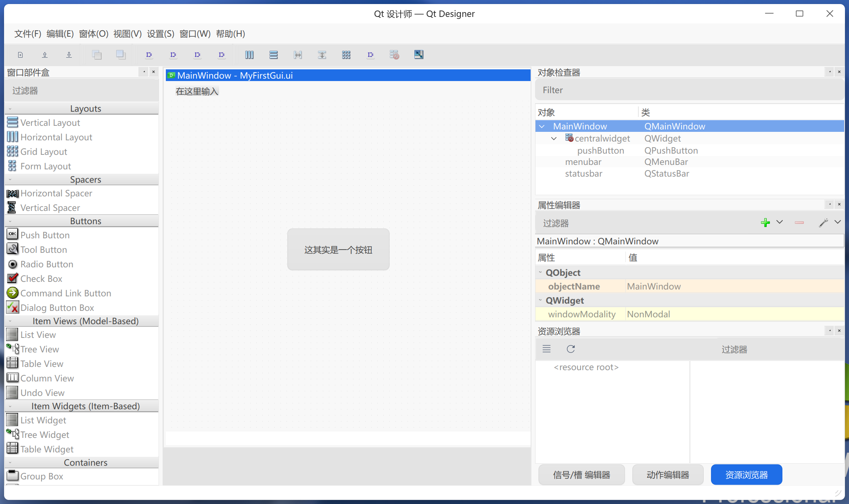This screenshot has width=849, height=504.
Task: Close the 对象检查器 dock panel
Action: point(839,72)
